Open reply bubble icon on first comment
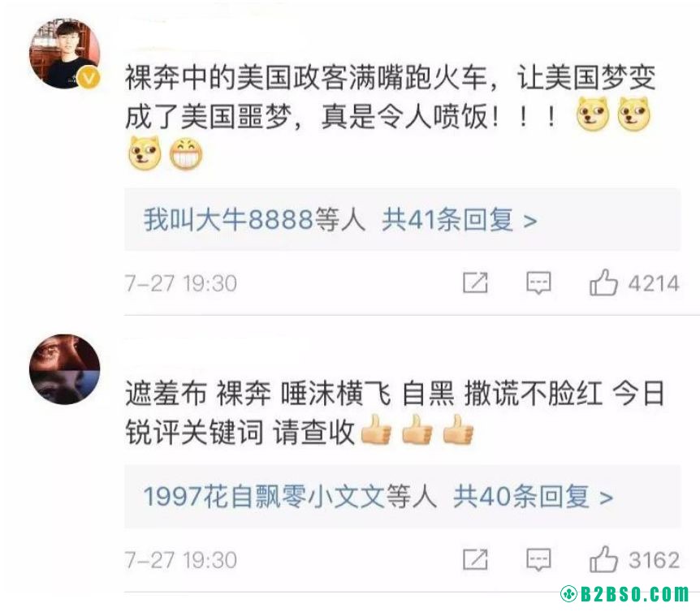The image size is (700, 612). pyautogui.click(x=539, y=283)
